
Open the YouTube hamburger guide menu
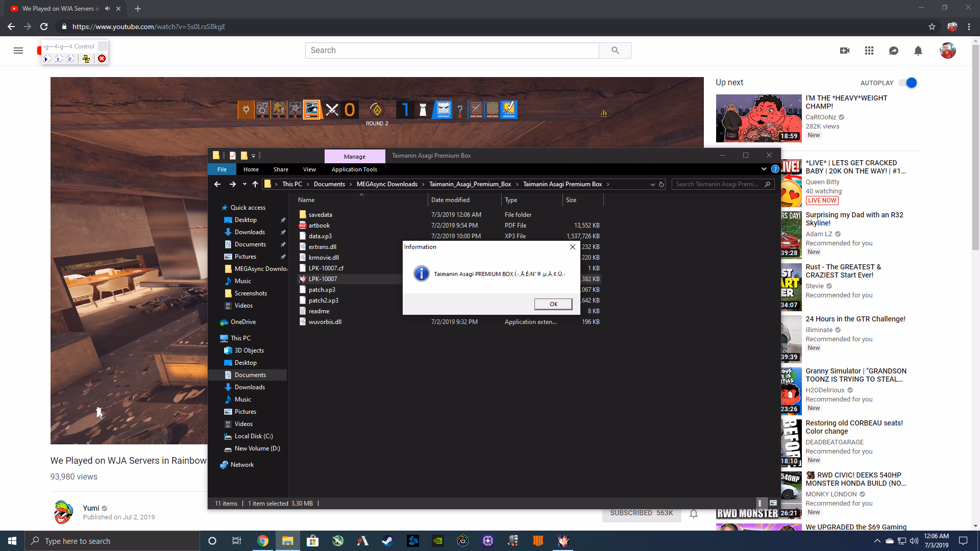click(x=18, y=51)
